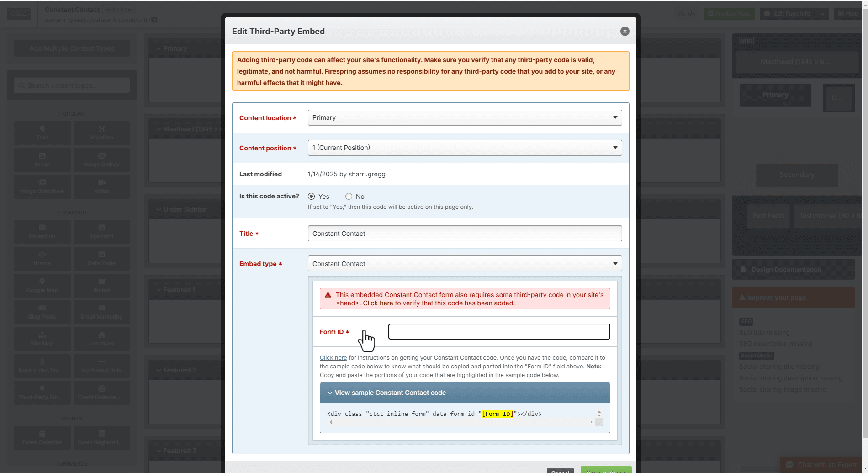Open Chat with an Expert
The width and height of the screenshot is (868, 473).
821,465
